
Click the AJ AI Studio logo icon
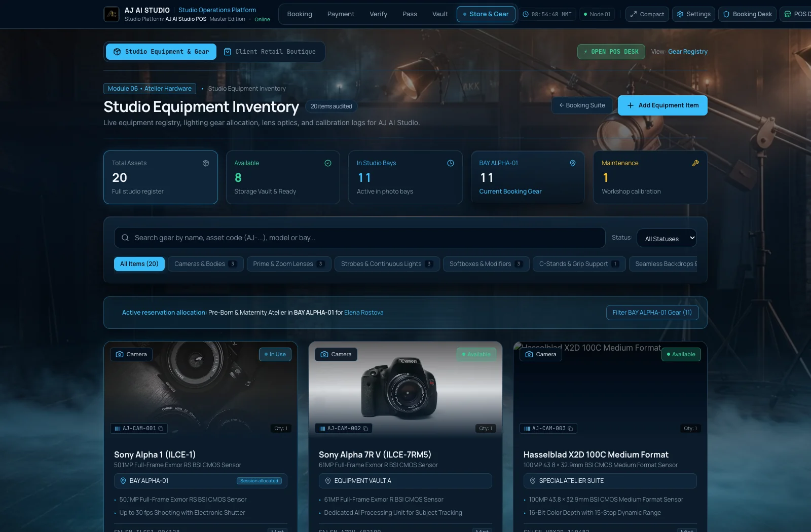tap(112, 14)
